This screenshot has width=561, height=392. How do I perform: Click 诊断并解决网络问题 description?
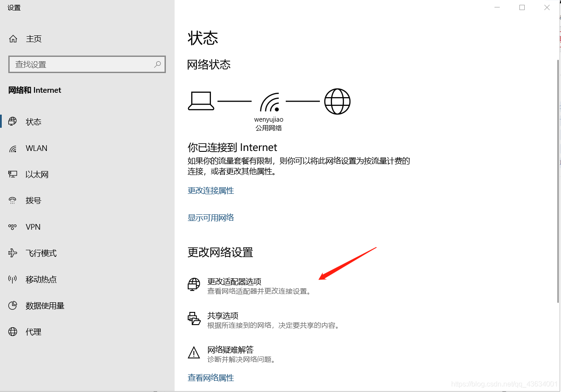tap(242, 360)
